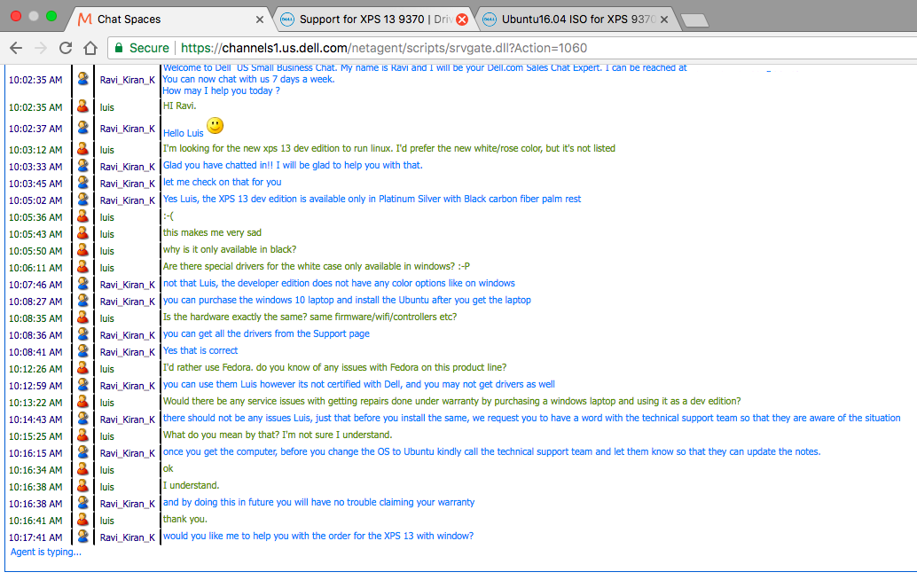Open a new tab with the new-tab button
This screenshot has height=588, width=917.
point(694,20)
